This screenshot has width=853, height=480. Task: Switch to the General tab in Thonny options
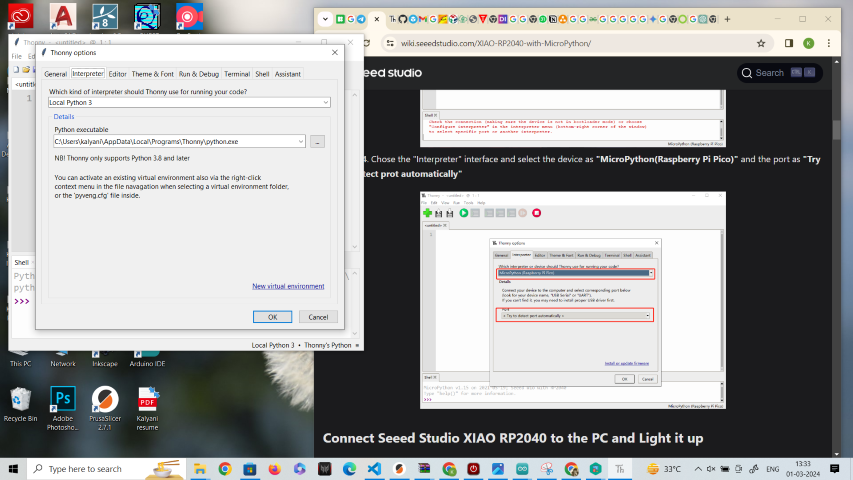pos(55,74)
